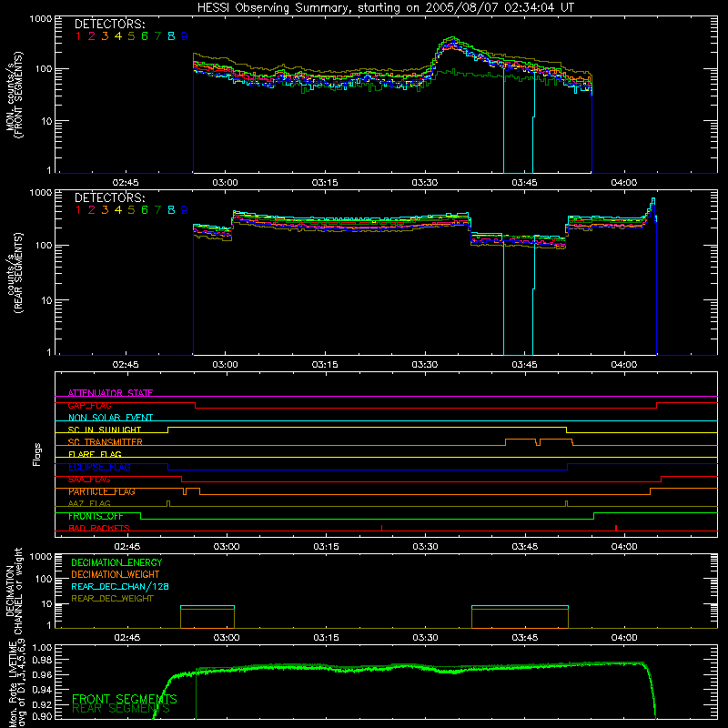Click the DECIMATION_ENERGY legend entry

tap(116, 562)
